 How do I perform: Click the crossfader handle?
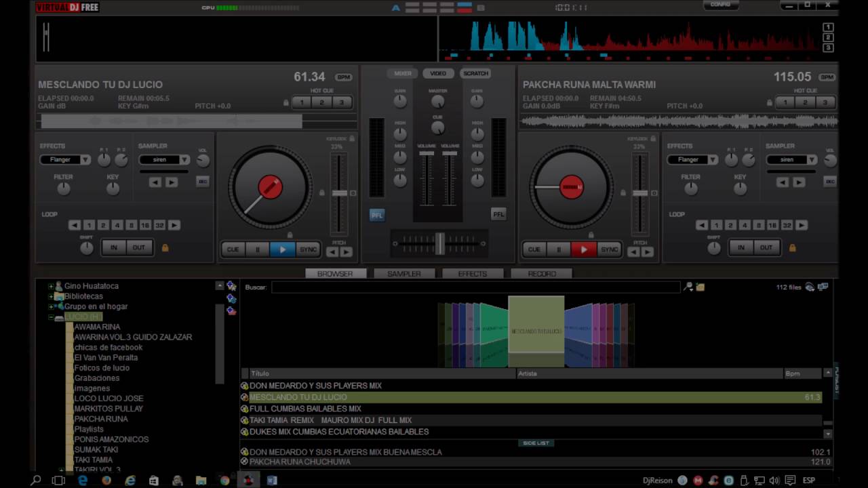439,243
